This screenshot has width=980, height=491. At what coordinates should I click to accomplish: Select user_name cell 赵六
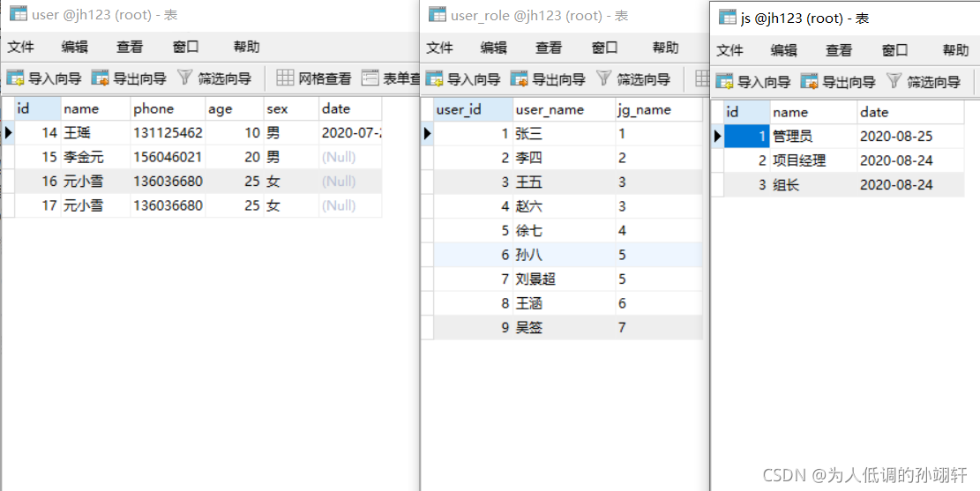[565, 206]
